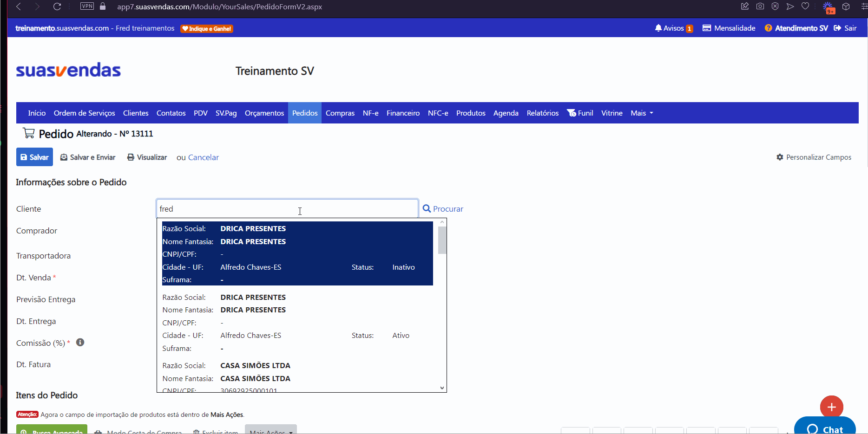Click the Indique e Ganhe! badge
Image resolution: width=868 pixels, height=434 pixels.
(x=207, y=28)
